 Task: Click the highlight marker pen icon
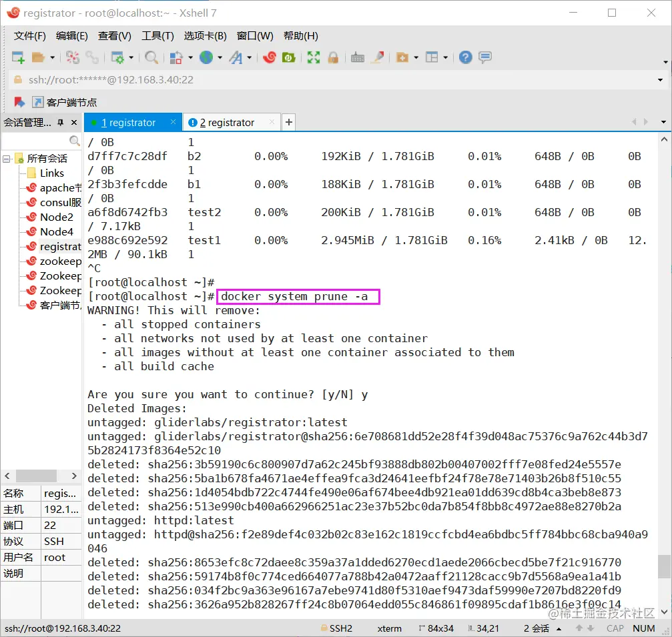coord(378,57)
